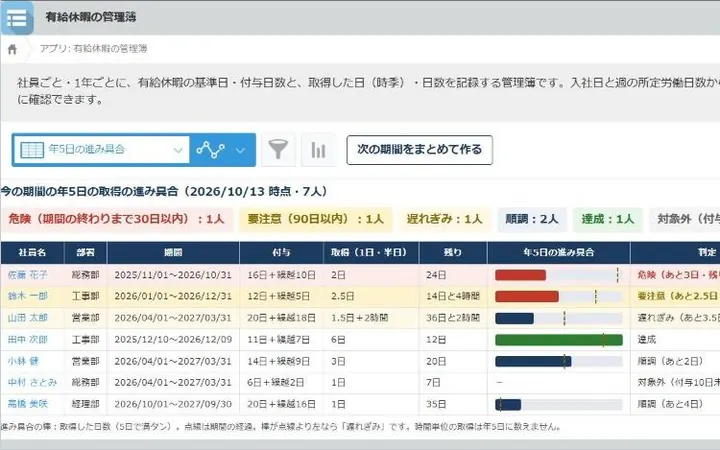Viewport: 720px width, 450px height.
Task: Click the 残り column header
Action: 453,253
